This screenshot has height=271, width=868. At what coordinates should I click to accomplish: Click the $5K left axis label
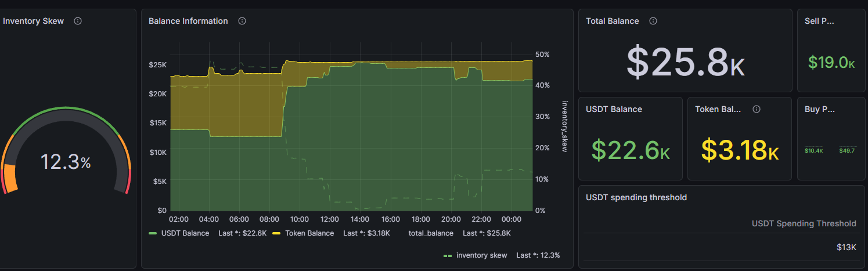[160, 181]
